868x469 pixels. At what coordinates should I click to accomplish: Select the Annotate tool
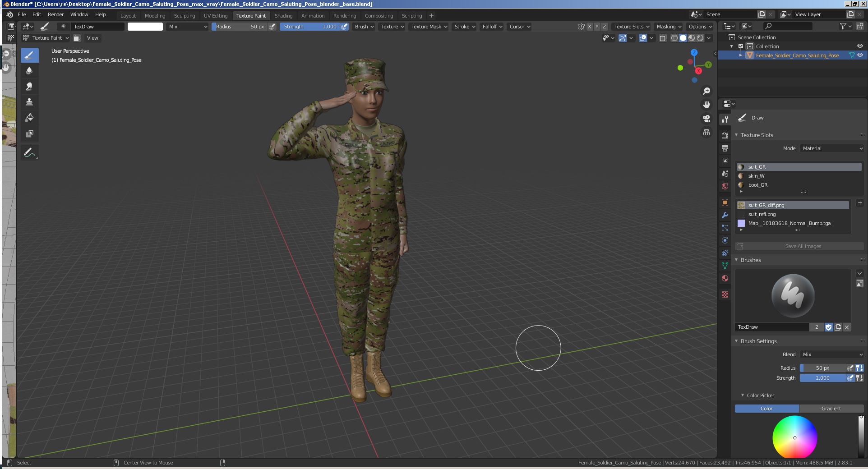pyautogui.click(x=29, y=153)
